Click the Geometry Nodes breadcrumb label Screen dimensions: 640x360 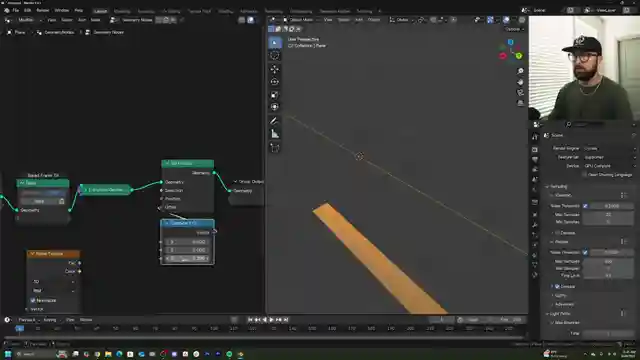[x=109, y=32]
